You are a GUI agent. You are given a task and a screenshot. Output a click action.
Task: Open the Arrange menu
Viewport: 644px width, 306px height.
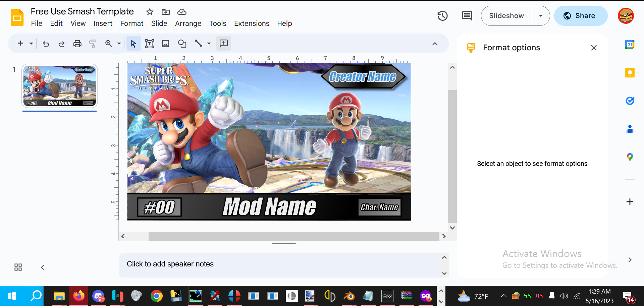(188, 23)
